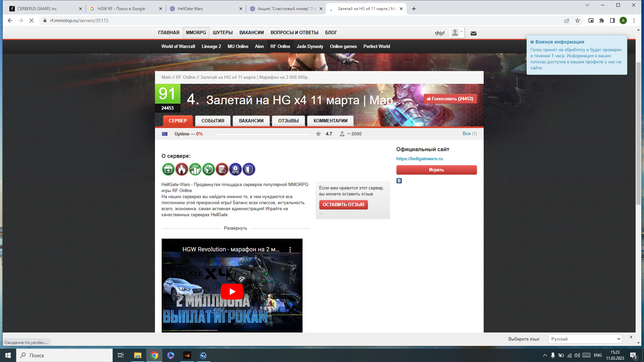Expand the user account dropdown arrow
This screenshot has width=644, height=362.
(x=462, y=32)
